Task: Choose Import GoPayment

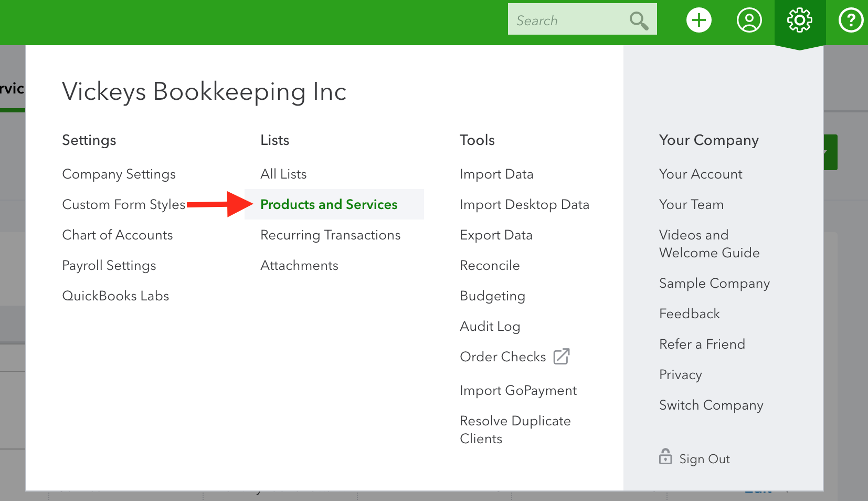Action: point(518,391)
